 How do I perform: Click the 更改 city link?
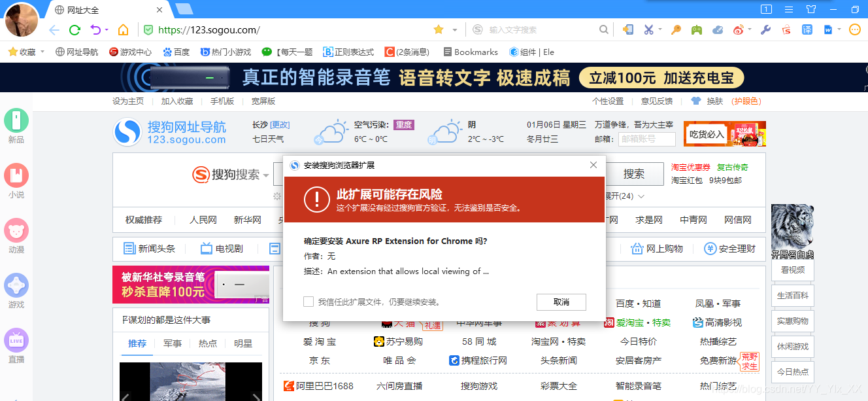pos(280,125)
